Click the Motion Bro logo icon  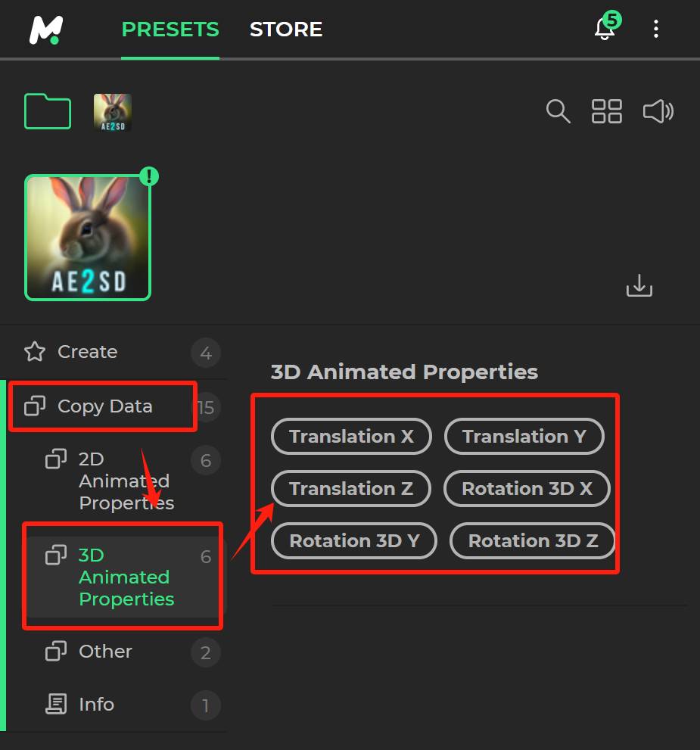[45, 30]
